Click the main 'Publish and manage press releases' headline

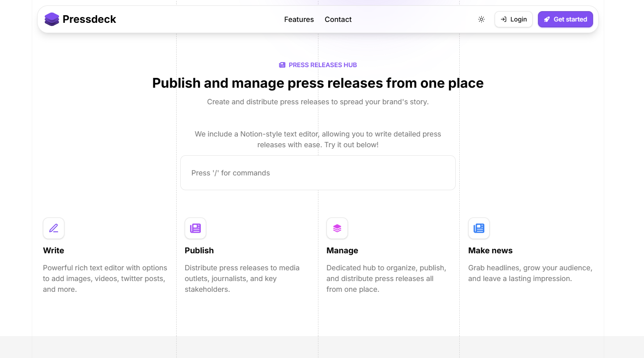(x=318, y=83)
